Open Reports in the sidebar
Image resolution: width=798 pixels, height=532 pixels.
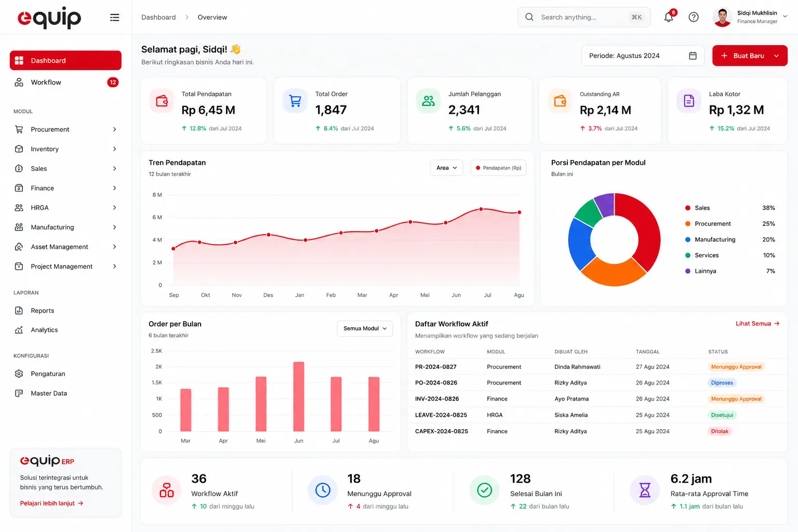[x=65, y=311]
